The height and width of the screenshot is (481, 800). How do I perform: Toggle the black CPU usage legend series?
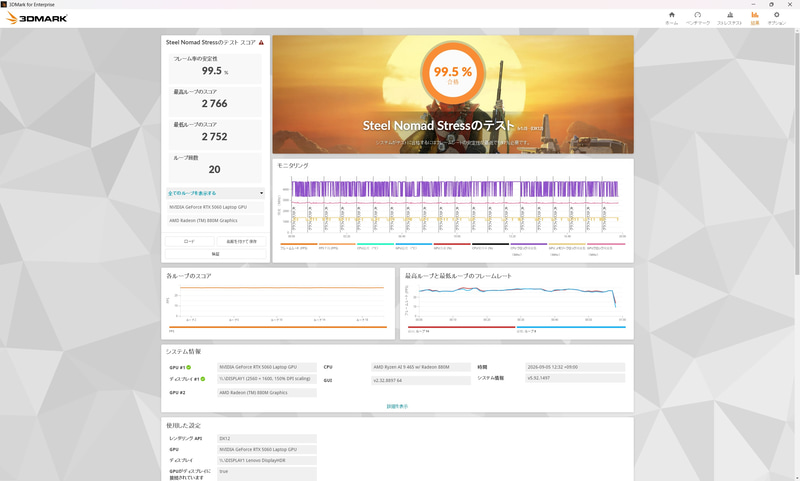click(490, 246)
